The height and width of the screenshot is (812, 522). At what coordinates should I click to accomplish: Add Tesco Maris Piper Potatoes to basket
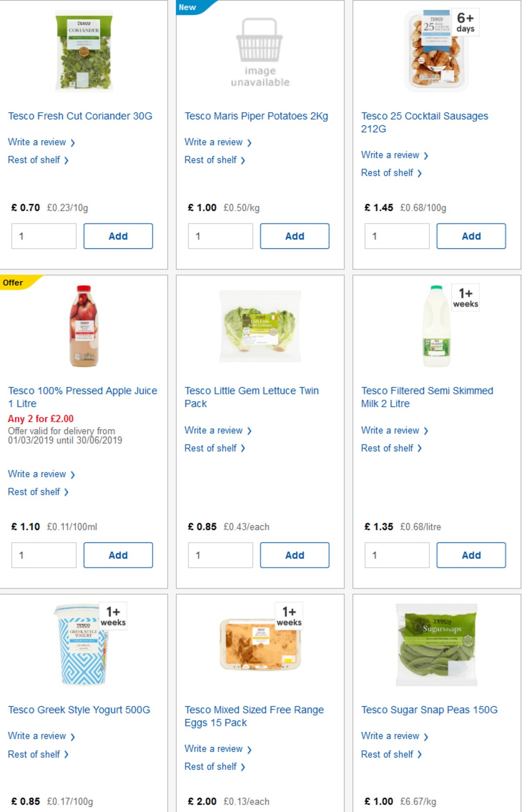pyautogui.click(x=294, y=236)
